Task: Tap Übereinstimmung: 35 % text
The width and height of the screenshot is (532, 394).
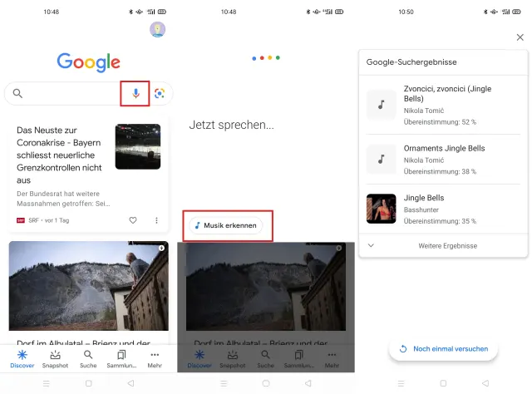Action: pos(440,221)
